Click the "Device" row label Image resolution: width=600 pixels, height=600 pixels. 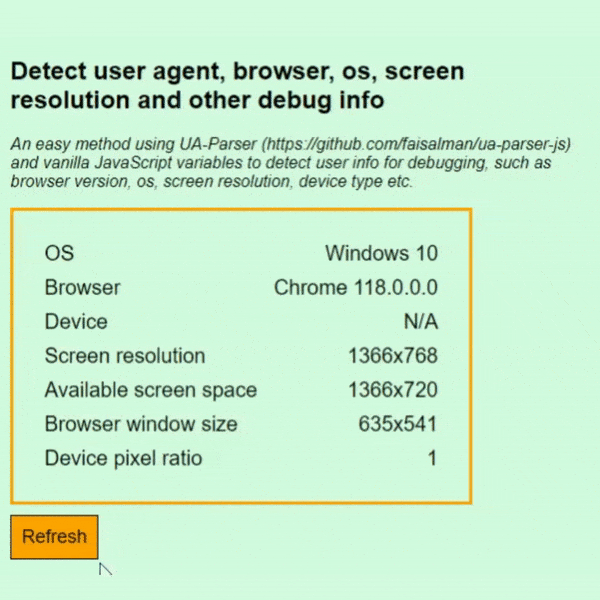76,321
